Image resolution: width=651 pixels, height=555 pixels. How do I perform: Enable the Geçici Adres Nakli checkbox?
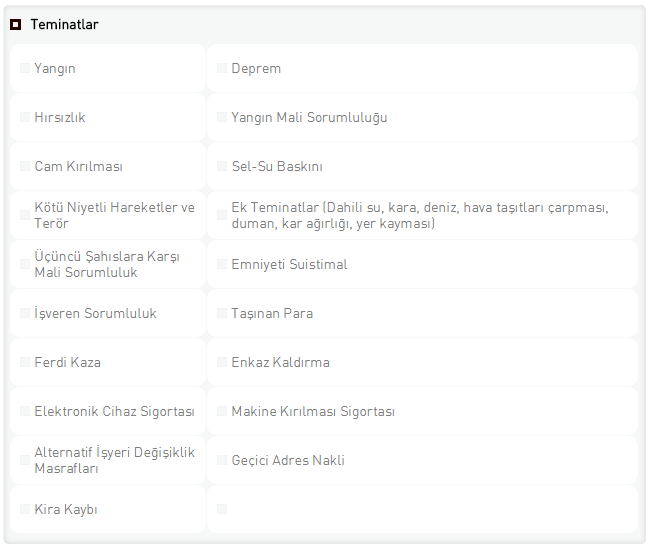222,460
